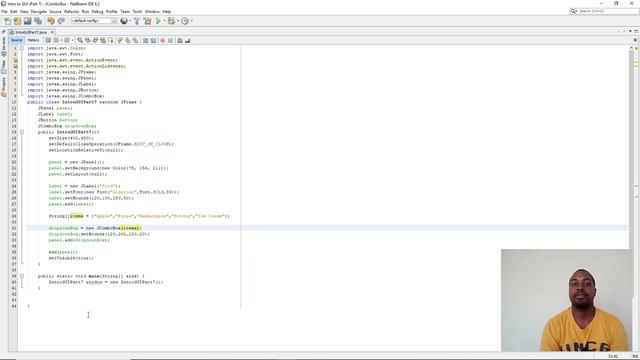
Task: Open the Projects side panel
Action: point(4,87)
